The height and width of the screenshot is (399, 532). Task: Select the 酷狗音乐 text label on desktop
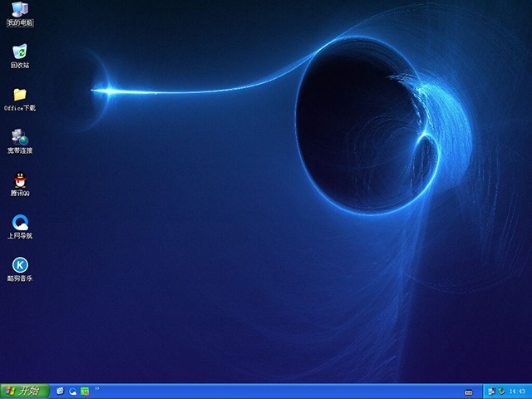click(20, 278)
